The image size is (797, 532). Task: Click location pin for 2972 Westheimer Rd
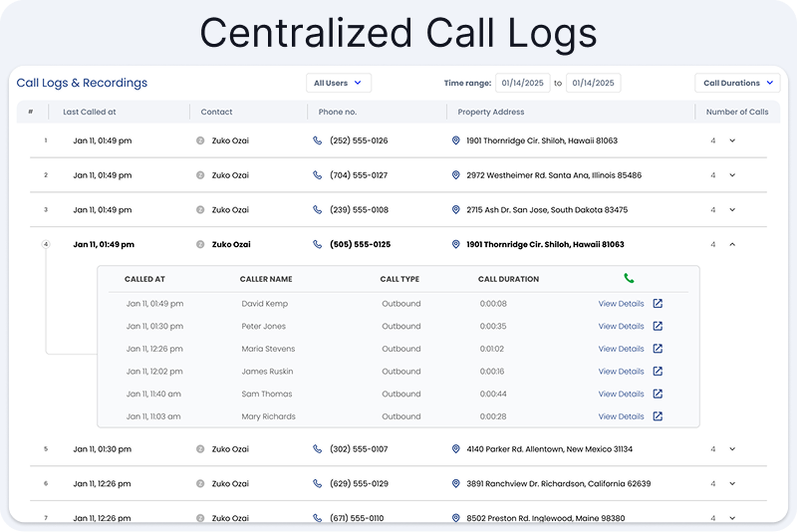click(456, 175)
